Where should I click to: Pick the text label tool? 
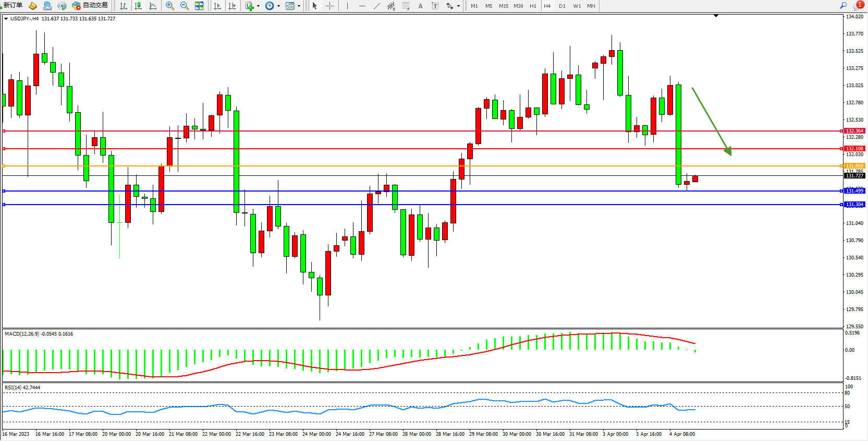click(420, 6)
